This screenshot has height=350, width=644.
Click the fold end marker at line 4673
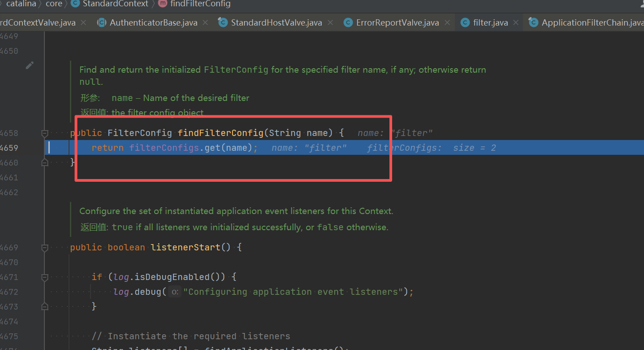pos(44,306)
